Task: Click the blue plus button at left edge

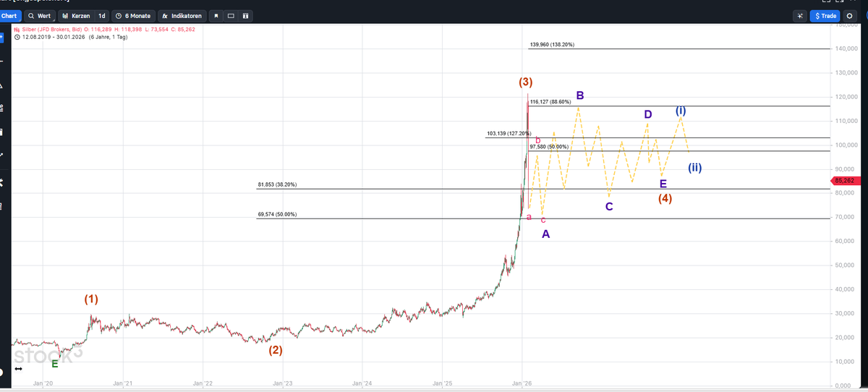Action: pyautogui.click(x=2, y=36)
